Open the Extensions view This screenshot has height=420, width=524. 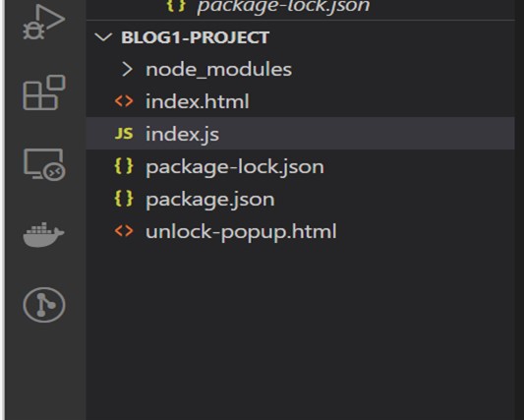44,92
